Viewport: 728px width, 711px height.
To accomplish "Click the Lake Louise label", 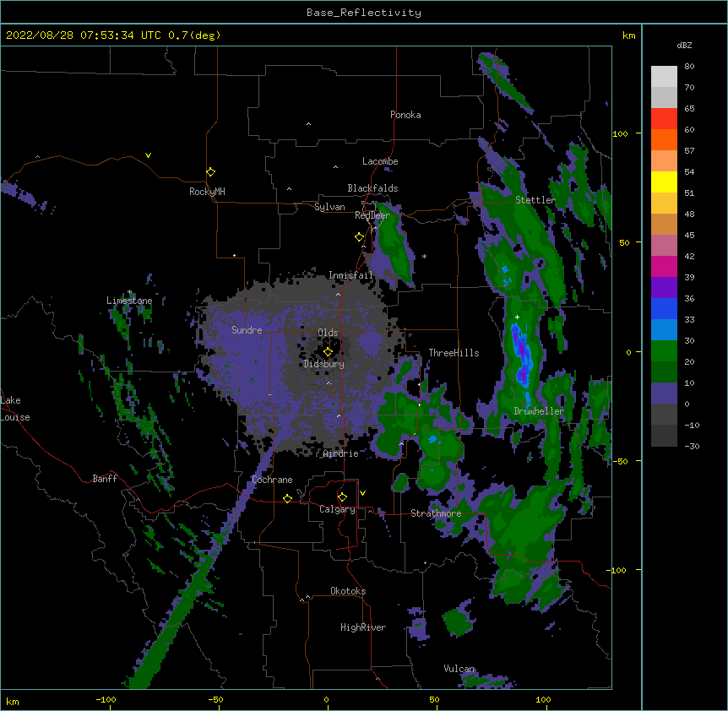I will point(15,409).
